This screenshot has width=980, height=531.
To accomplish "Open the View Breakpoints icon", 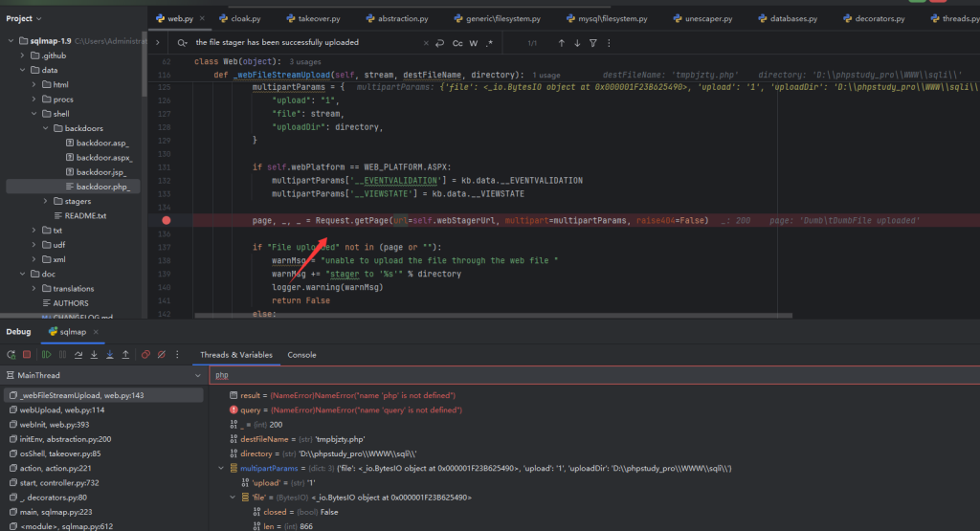I will [146, 354].
